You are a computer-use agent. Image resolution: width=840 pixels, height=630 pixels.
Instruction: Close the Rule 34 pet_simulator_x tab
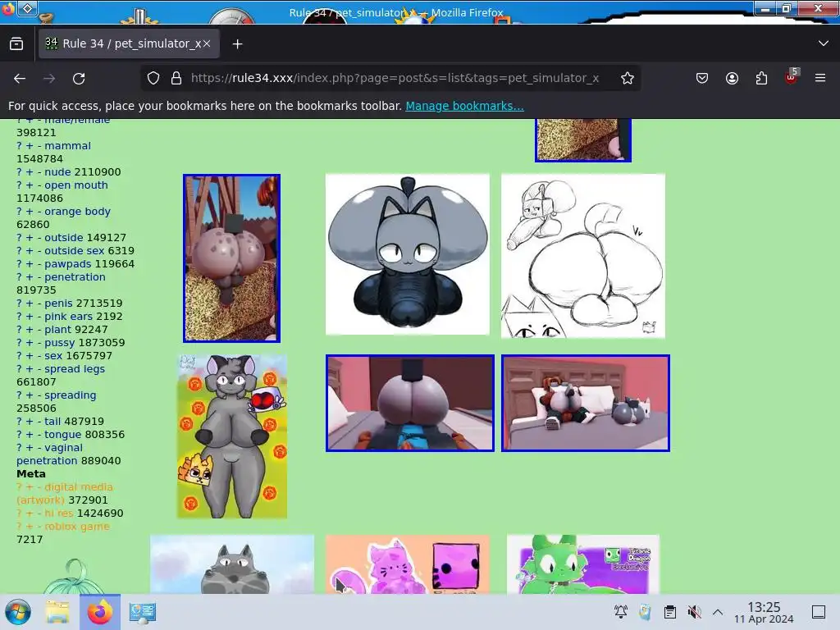click(207, 44)
